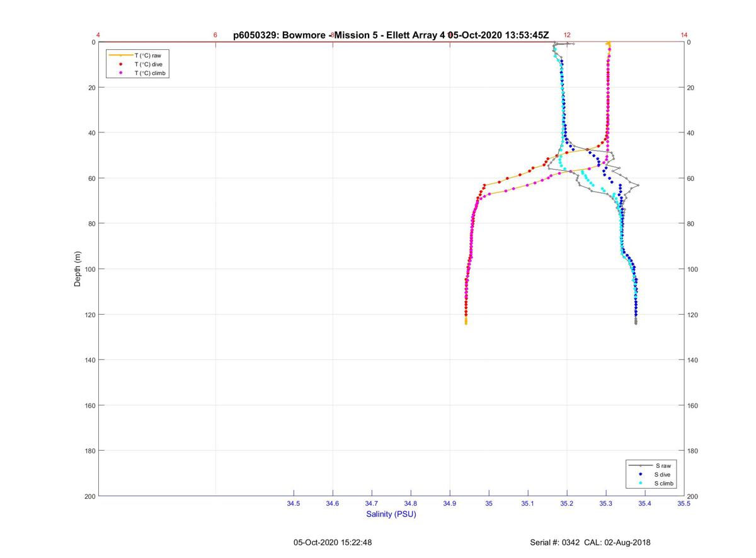Click the red temperature tick label 6
The width and height of the screenshot is (756, 558).
[x=215, y=35]
